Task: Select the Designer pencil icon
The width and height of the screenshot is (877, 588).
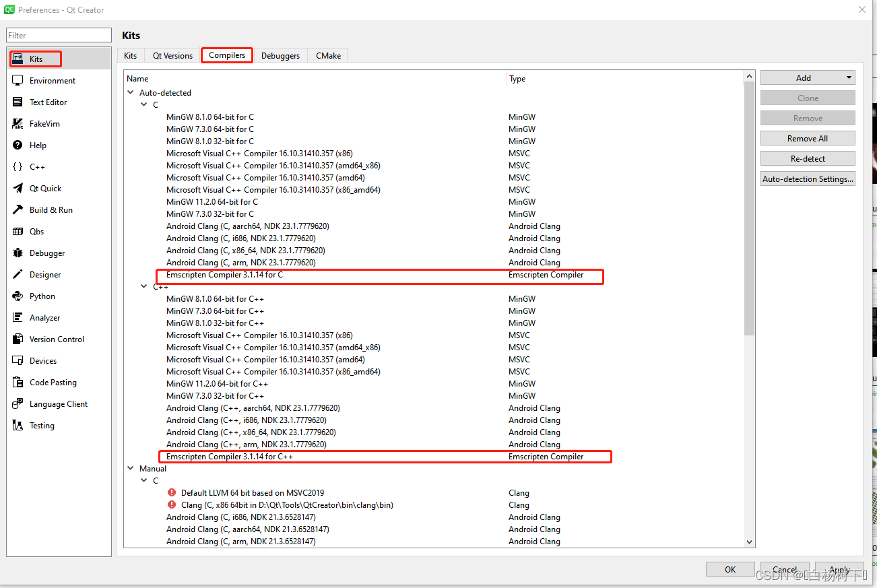Action: [x=18, y=274]
